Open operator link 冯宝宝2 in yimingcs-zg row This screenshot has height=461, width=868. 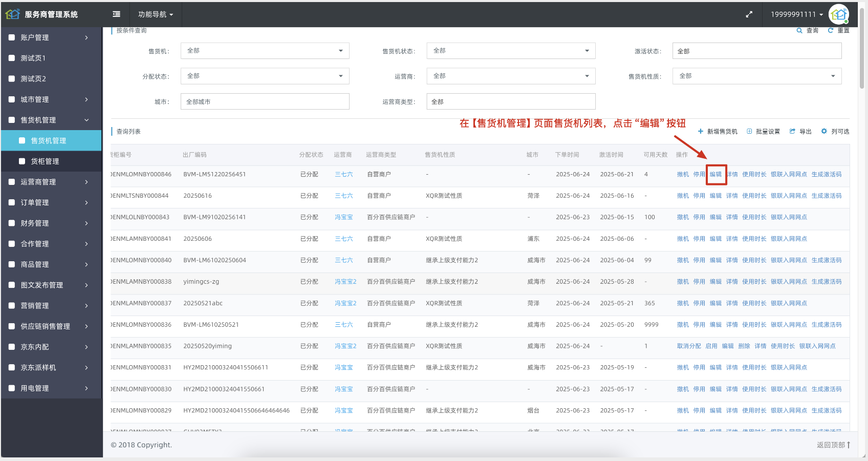(x=345, y=282)
